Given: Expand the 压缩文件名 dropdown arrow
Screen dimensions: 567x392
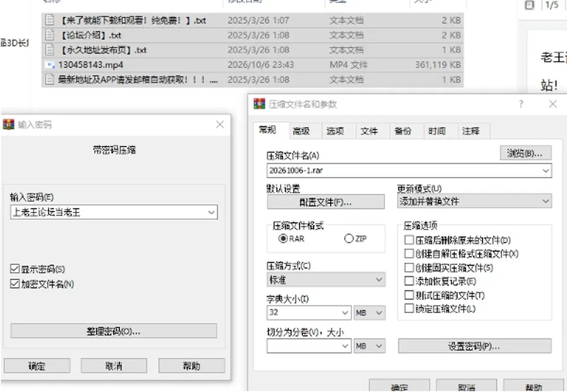Looking at the screenshot, I should pos(546,171).
